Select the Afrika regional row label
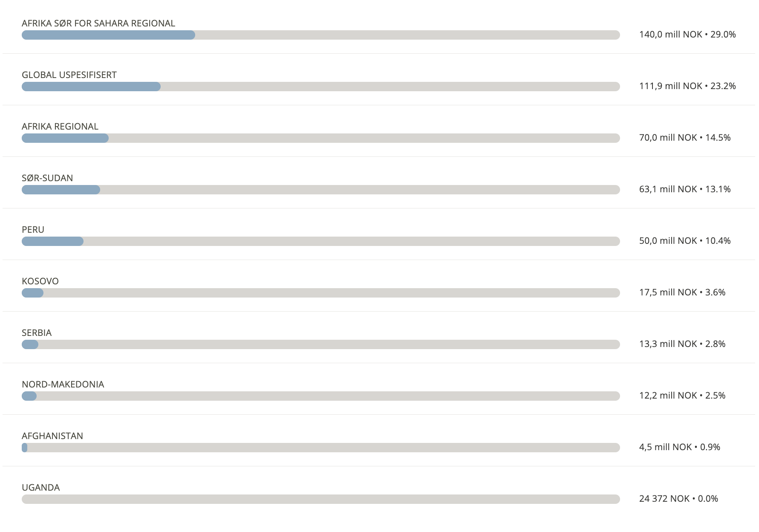This screenshot has width=759, height=532. point(60,127)
